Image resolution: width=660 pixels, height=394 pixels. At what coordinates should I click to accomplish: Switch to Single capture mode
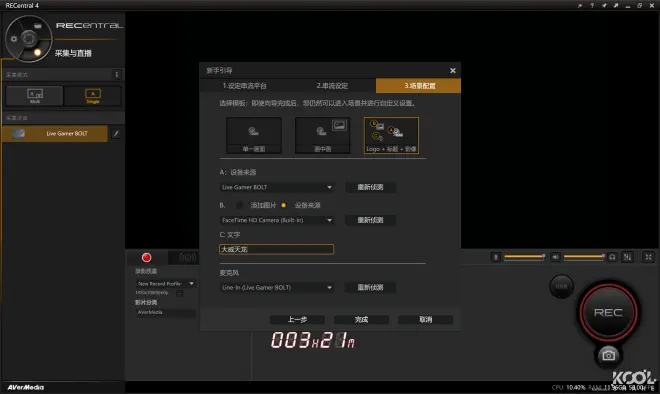pos(93,96)
